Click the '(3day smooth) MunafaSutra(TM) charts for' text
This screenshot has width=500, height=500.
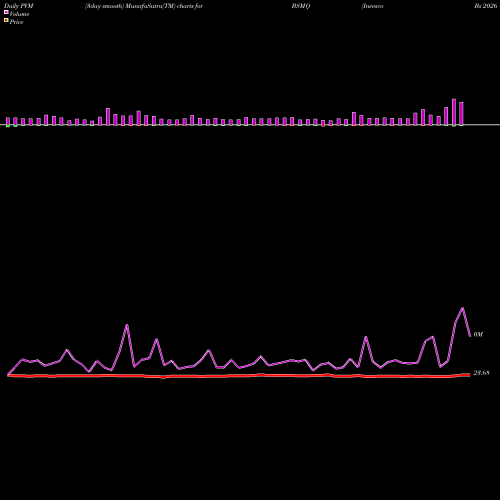pyautogui.click(x=144, y=6)
